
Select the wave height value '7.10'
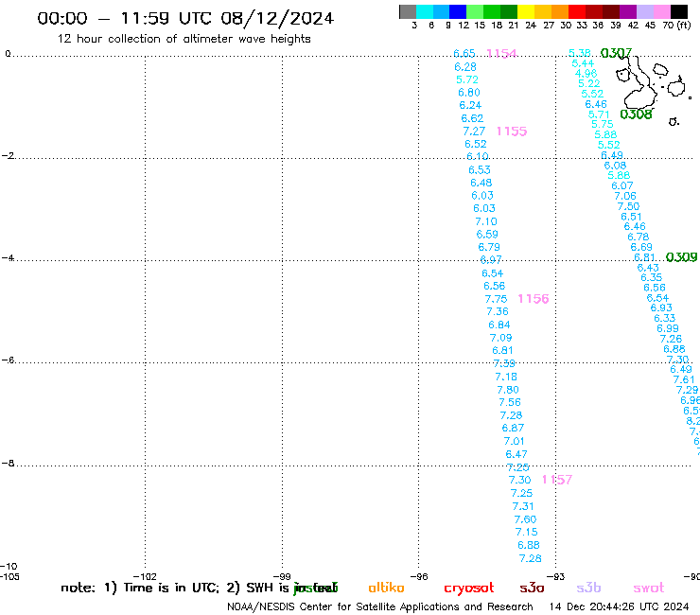coord(485,221)
